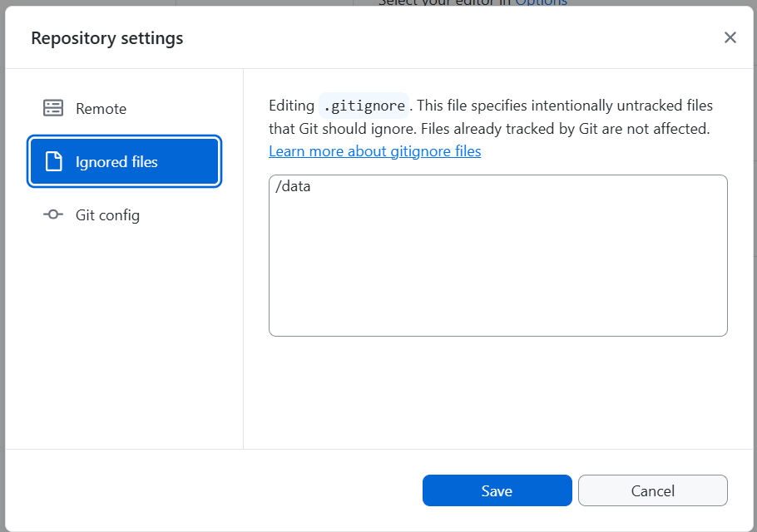Image resolution: width=757 pixels, height=532 pixels.
Task: Select the Ignored files tab label
Action: click(116, 162)
